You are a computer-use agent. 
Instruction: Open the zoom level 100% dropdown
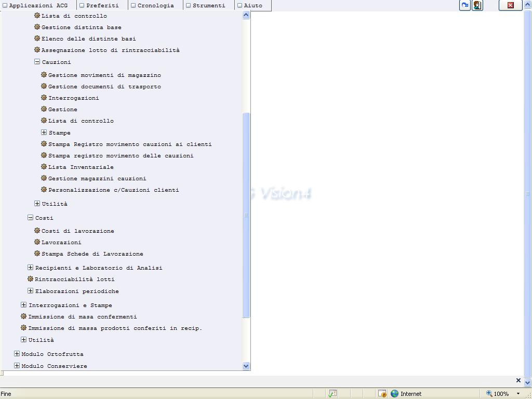(517, 394)
